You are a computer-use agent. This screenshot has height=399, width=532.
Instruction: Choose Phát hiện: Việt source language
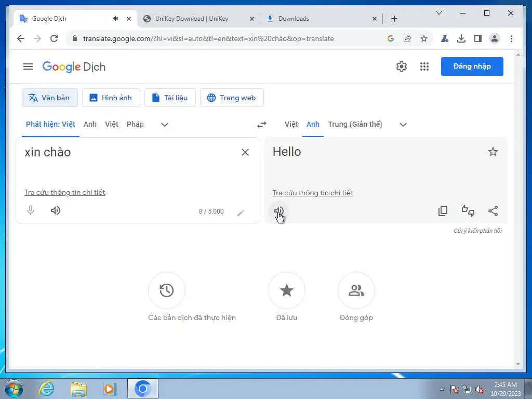pos(50,124)
